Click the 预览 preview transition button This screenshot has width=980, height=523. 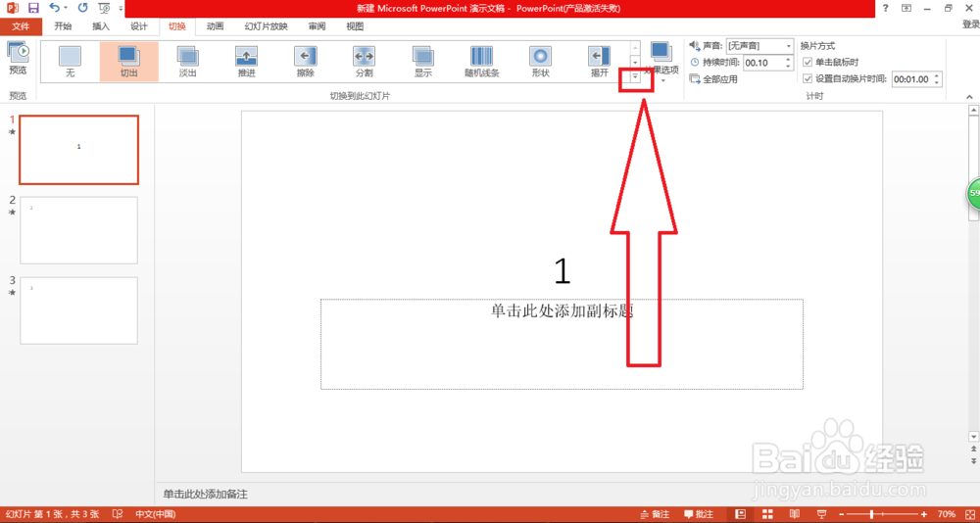pyautogui.click(x=18, y=60)
